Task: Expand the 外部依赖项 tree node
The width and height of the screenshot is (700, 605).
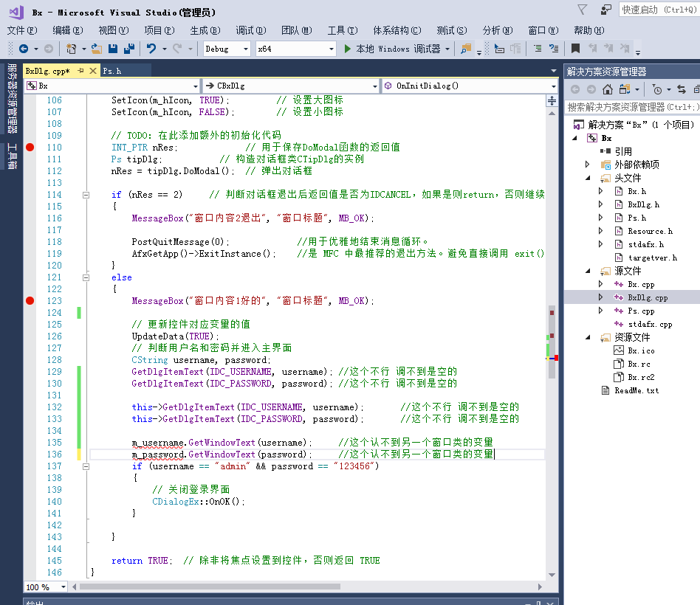Action: [x=588, y=165]
